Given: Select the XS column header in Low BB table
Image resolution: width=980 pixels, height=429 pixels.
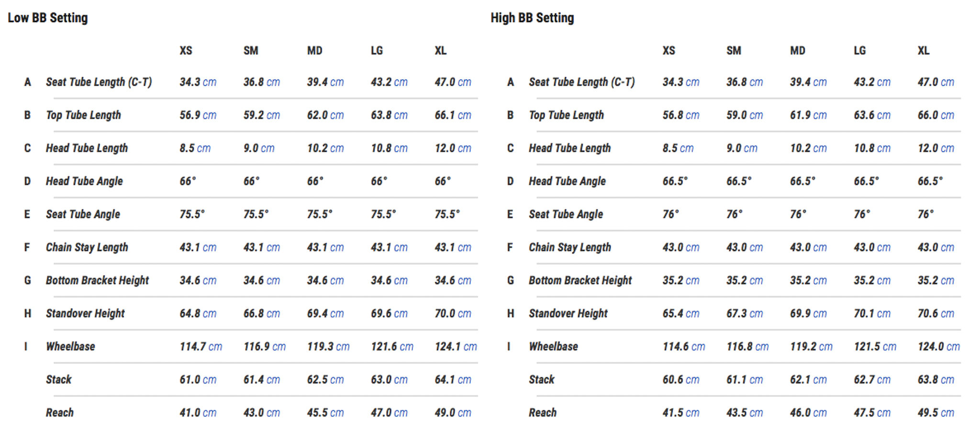Looking at the screenshot, I should tap(186, 51).
